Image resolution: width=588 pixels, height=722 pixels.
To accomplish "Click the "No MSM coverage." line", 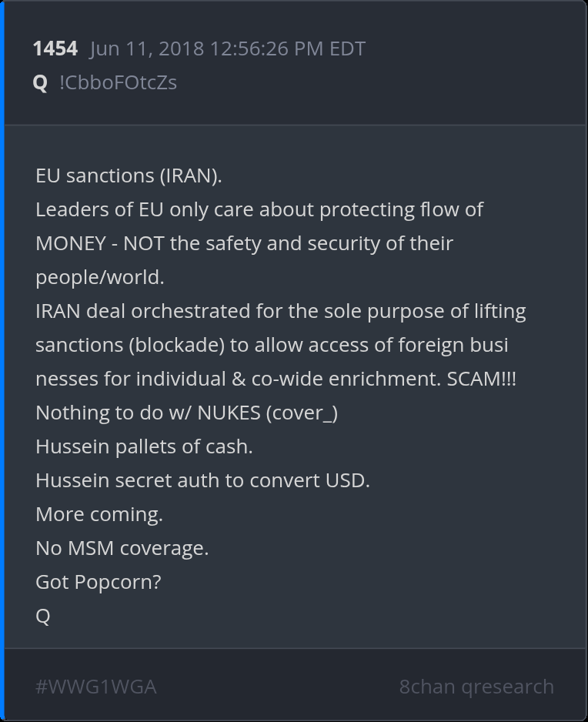I will (x=122, y=548).
